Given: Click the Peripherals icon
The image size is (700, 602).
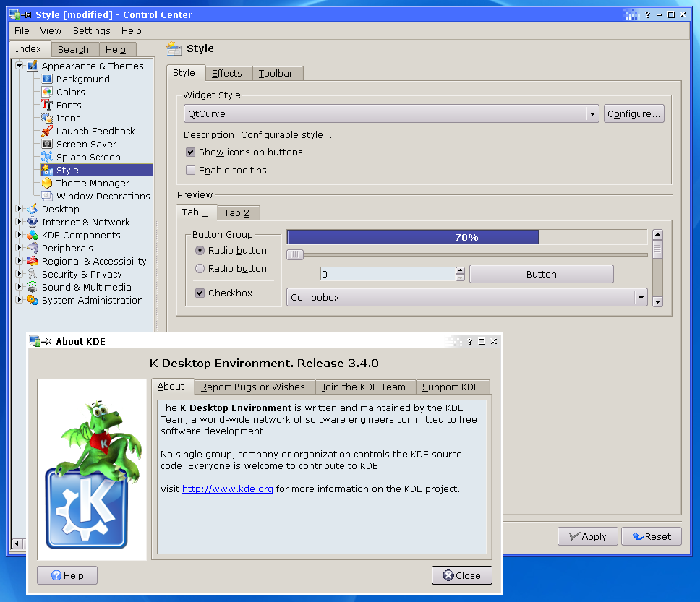Looking at the screenshot, I should coord(33,248).
